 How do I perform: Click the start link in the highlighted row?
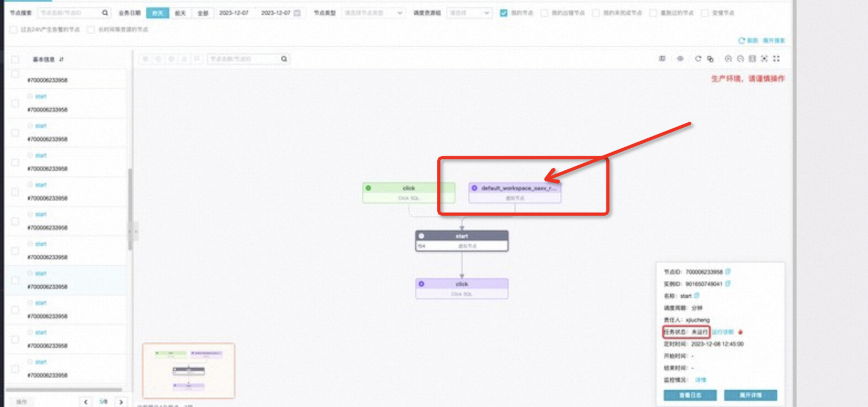[41, 274]
